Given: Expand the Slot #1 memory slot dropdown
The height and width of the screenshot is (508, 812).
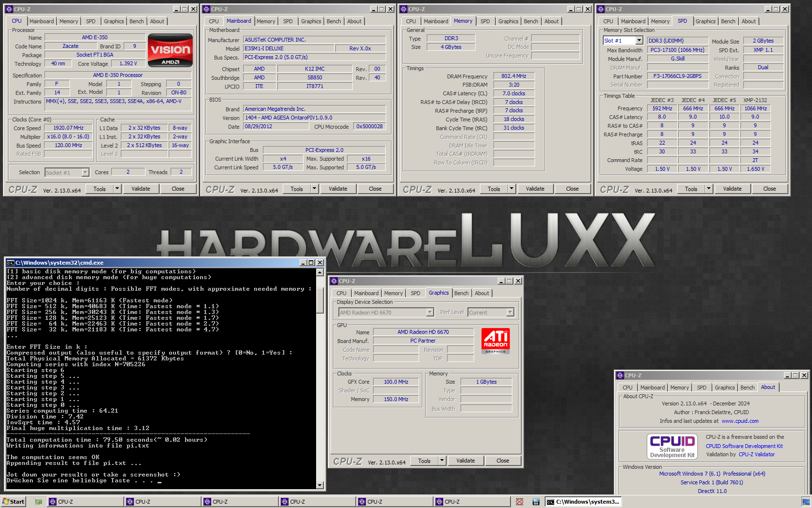Looking at the screenshot, I should coord(639,41).
